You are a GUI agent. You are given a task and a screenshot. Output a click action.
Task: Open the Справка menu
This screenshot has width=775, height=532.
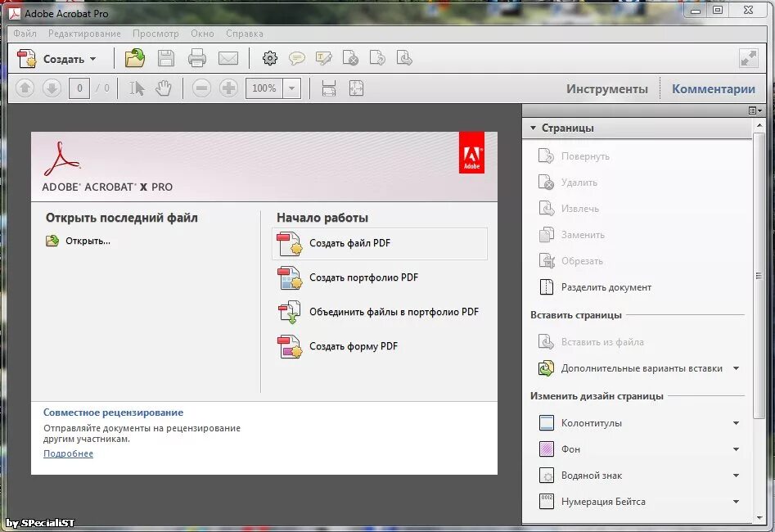pos(245,34)
